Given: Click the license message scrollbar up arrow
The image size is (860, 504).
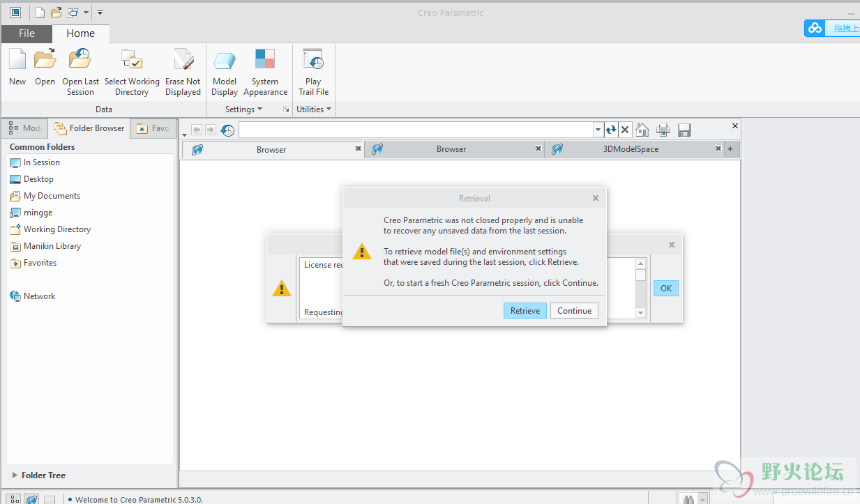Looking at the screenshot, I should tap(641, 264).
